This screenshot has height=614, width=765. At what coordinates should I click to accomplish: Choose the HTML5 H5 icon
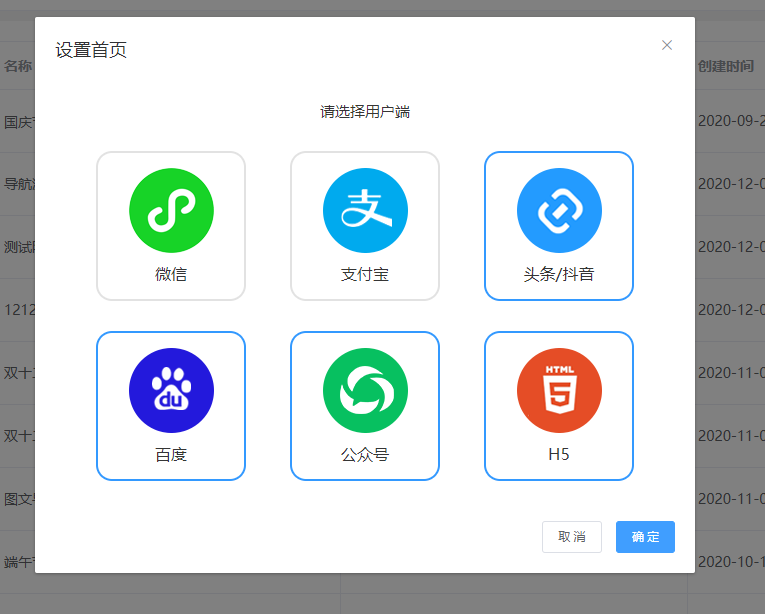pos(559,390)
